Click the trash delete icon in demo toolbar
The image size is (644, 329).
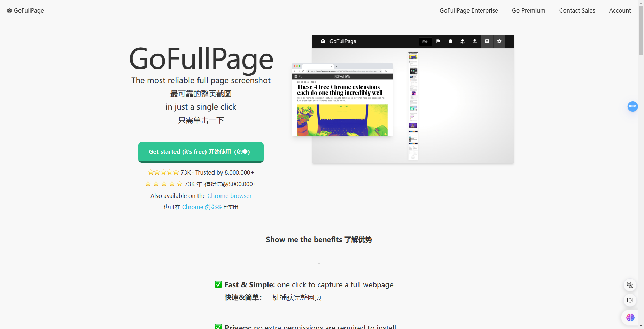click(450, 41)
